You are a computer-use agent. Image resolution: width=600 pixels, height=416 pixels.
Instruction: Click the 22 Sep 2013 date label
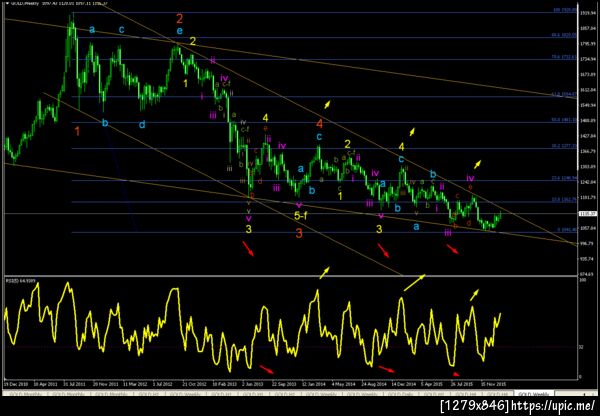(284, 383)
